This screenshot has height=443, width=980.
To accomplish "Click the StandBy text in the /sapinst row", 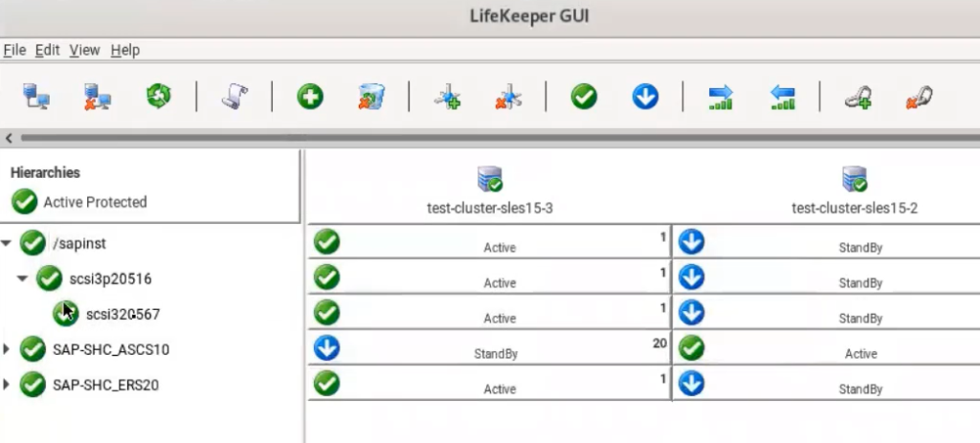I will pyautogui.click(x=860, y=248).
